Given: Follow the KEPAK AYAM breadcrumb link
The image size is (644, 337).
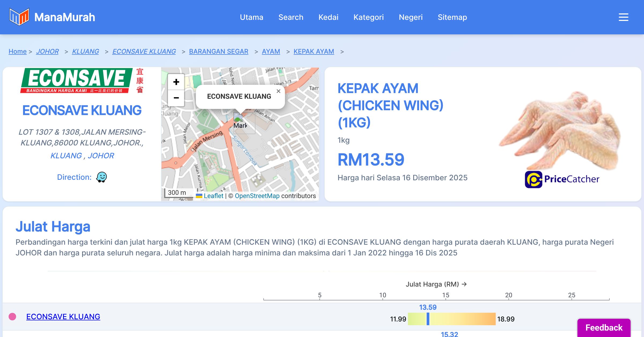Looking at the screenshot, I should tap(314, 51).
